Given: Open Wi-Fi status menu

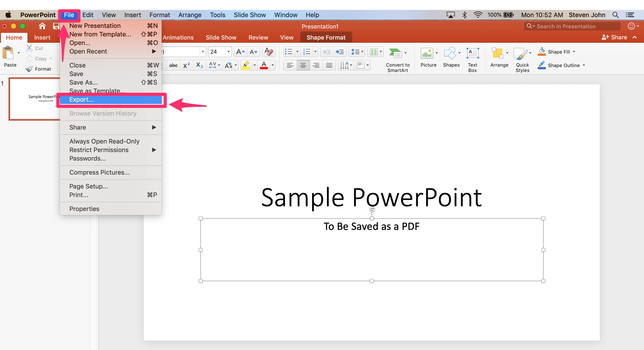Looking at the screenshot, I should 478,15.
